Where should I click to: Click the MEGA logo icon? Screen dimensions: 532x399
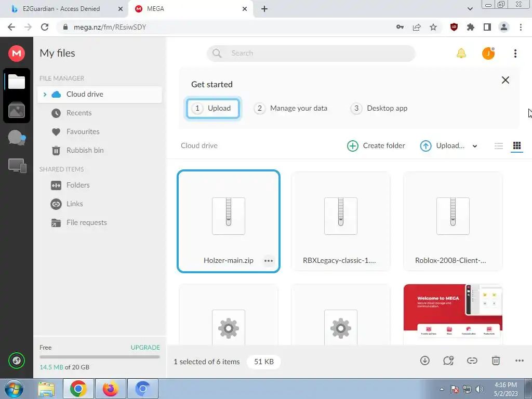click(16, 54)
